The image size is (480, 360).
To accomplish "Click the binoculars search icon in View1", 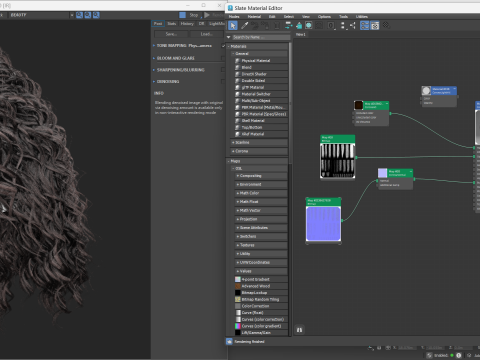I will click(x=299, y=330).
